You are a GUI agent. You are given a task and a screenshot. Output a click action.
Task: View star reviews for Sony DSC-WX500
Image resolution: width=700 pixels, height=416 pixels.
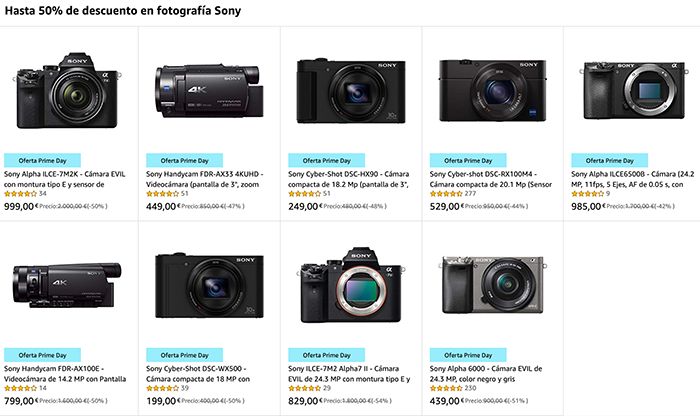(x=161, y=388)
